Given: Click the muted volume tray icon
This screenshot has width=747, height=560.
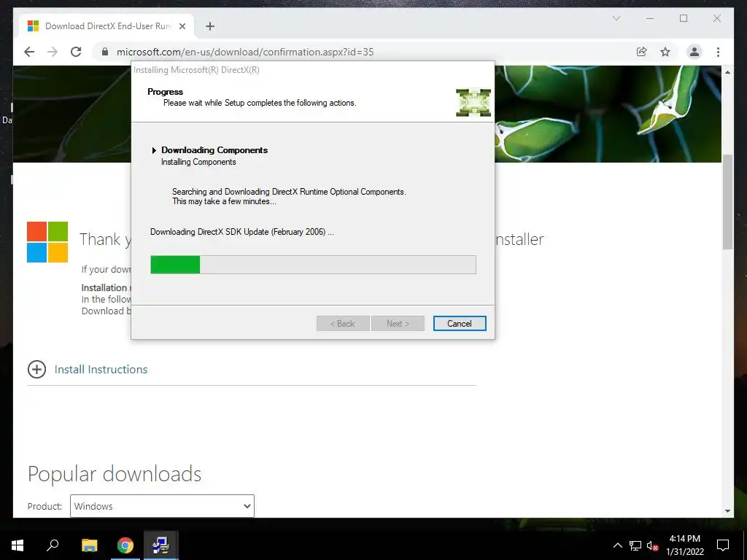Looking at the screenshot, I should point(652,545).
